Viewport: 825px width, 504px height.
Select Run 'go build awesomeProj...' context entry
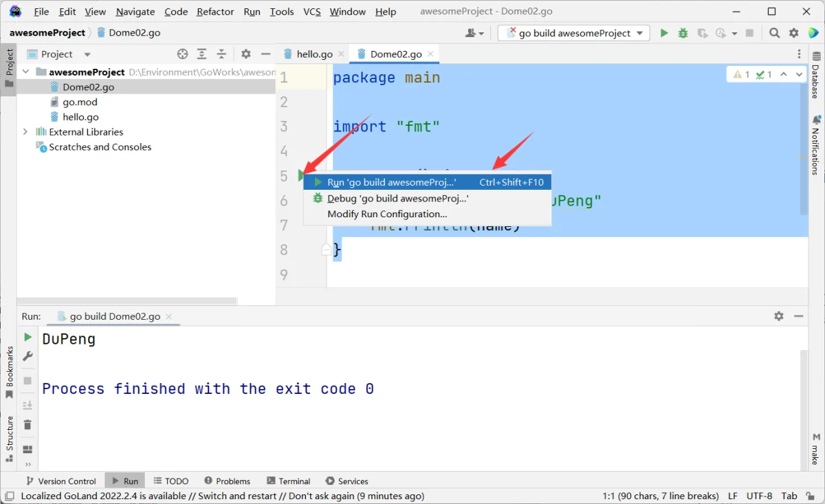tap(428, 182)
